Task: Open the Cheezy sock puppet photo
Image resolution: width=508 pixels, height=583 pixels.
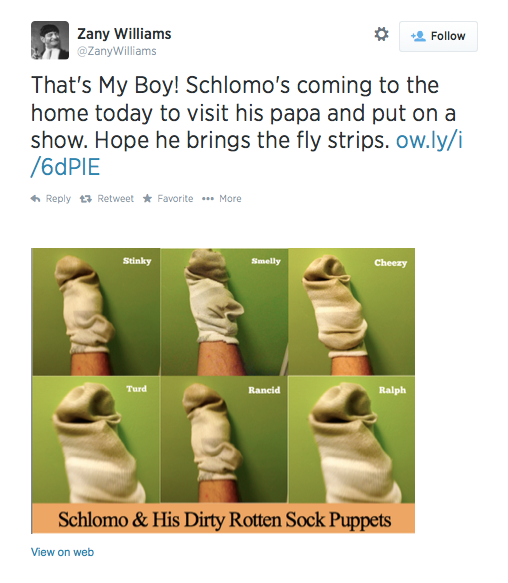Action: pyautogui.click(x=351, y=312)
